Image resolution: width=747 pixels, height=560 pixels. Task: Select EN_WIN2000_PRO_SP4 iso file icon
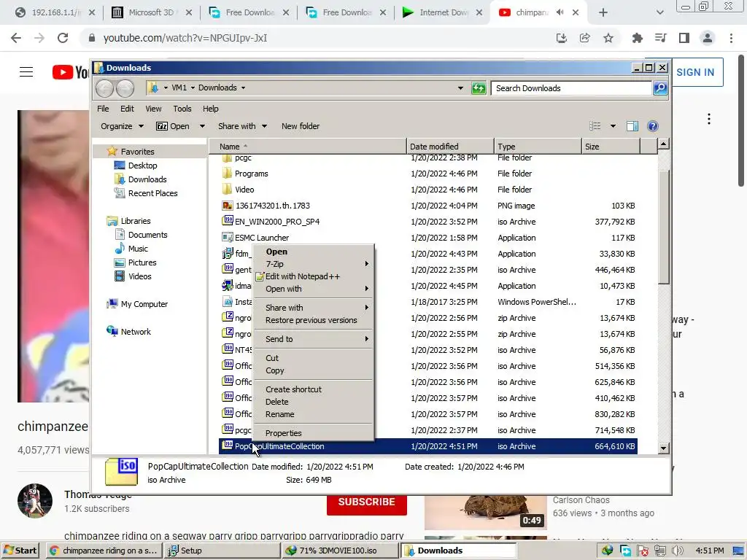(228, 221)
